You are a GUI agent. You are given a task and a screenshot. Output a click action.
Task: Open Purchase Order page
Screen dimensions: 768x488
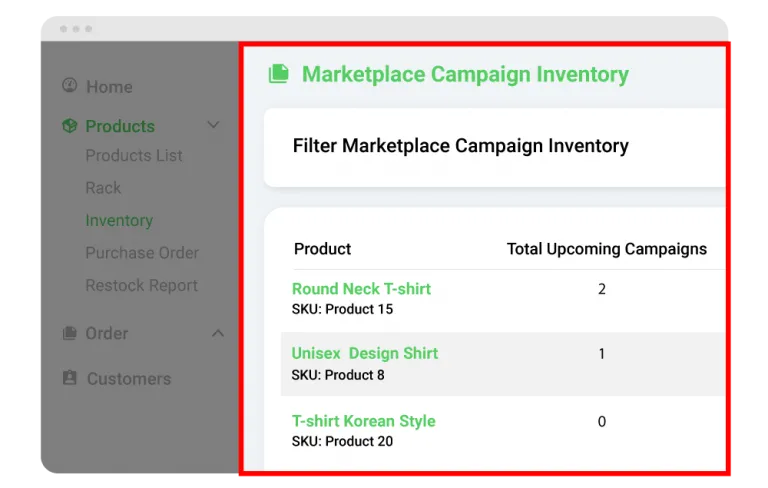(x=142, y=253)
